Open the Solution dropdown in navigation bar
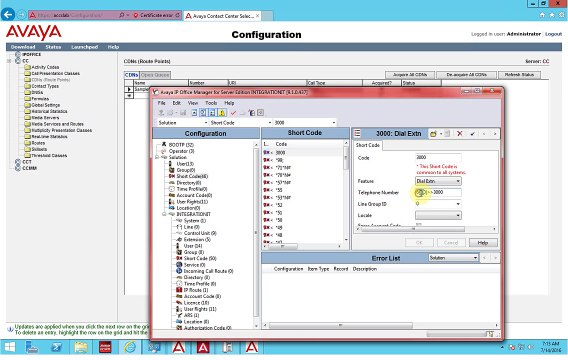The image size is (568, 360). coord(206,123)
